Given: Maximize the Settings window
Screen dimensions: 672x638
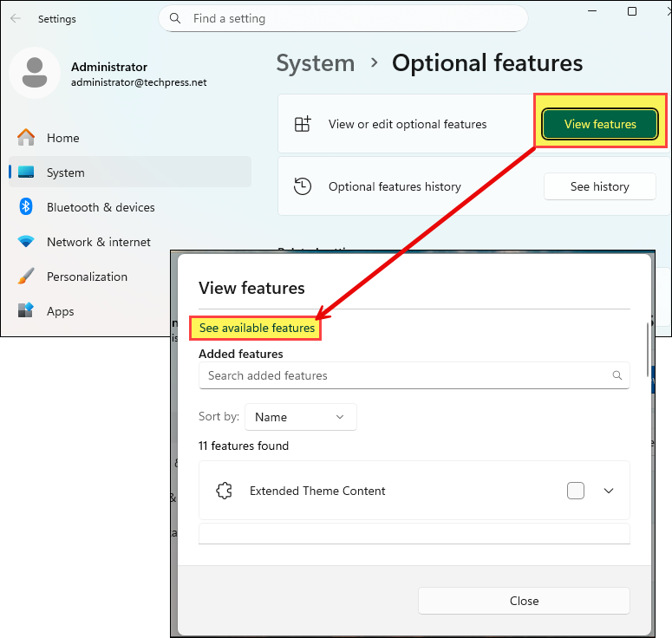Looking at the screenshot, I should click(632, 11).
